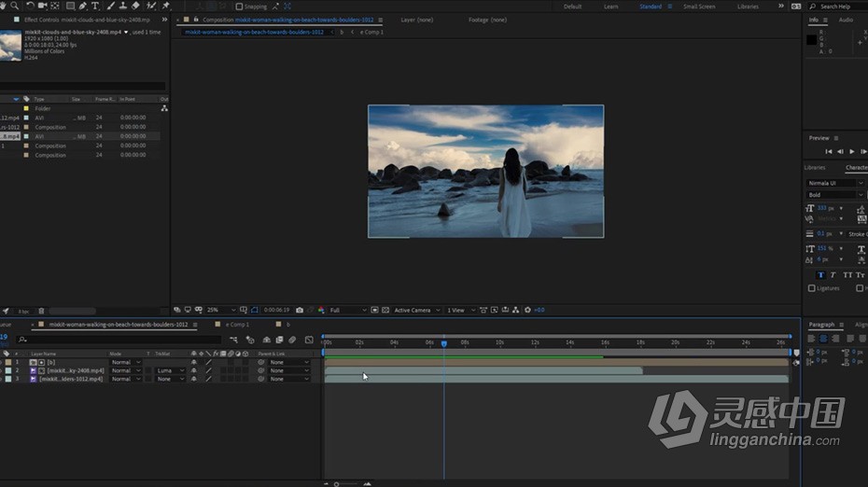Select the Brush tool
Image resolution: width=868 pixels, height=487 pixels.
pyautogui.click(x=111, y=6)
